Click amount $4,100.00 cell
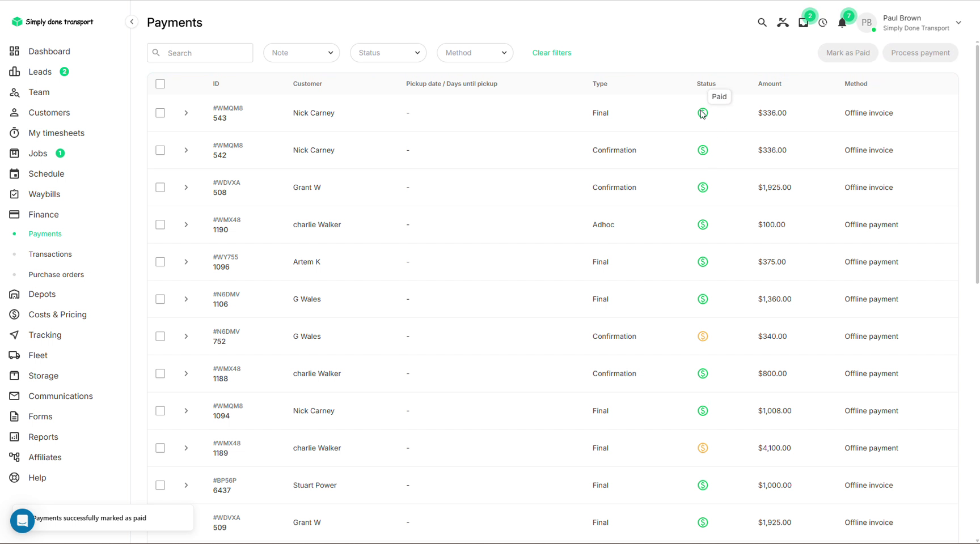The height and width of the screenshot is (544, 980). (775, 448)
